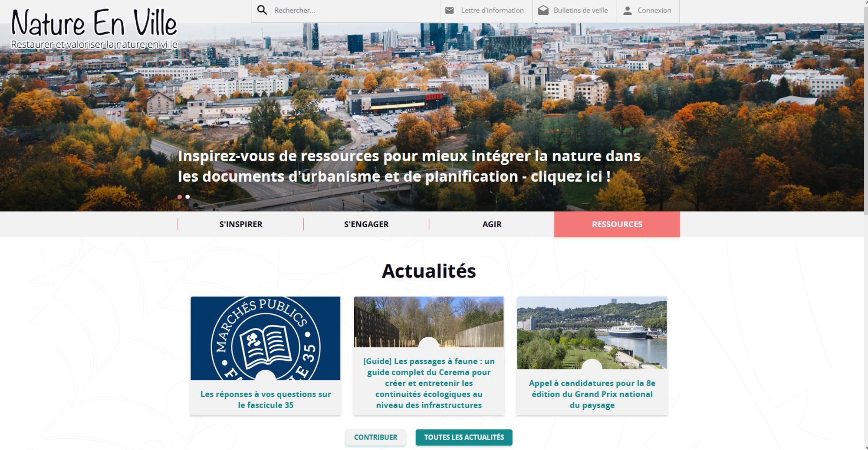This screenshot has height=450, width=868.
Task: Open the passages à faune guide thumbnail
Action: tap(429, 322)
